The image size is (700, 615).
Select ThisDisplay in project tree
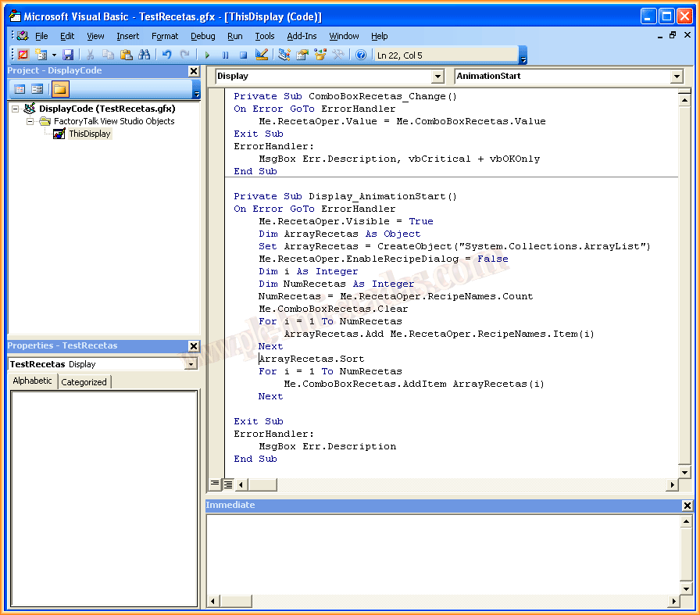[89, 134]
